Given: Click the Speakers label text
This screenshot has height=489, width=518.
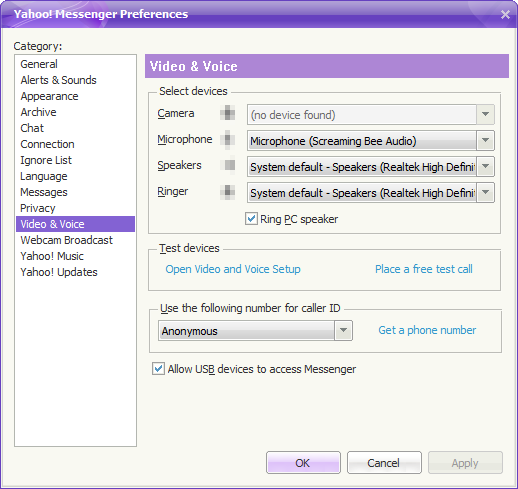Looking at the screenshot, I should [x=179, y=165].
